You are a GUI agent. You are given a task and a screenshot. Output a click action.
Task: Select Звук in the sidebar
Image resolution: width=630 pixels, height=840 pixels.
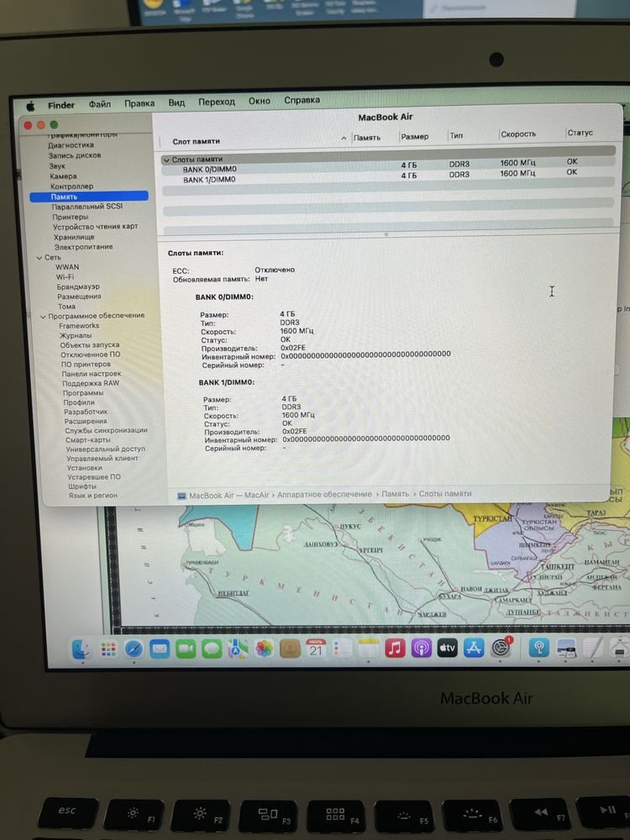click(x=57, y=166)
